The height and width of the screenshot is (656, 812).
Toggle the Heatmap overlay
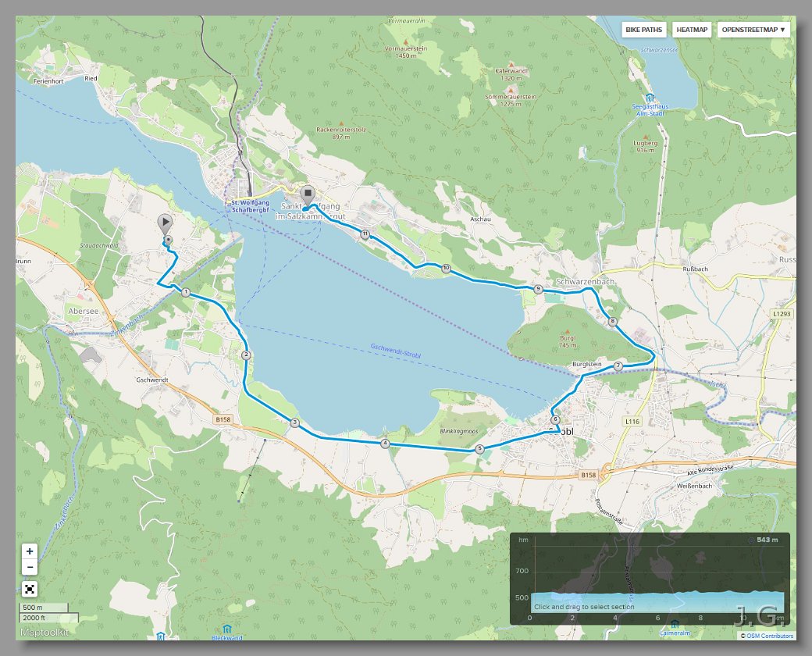coord(692,30)
